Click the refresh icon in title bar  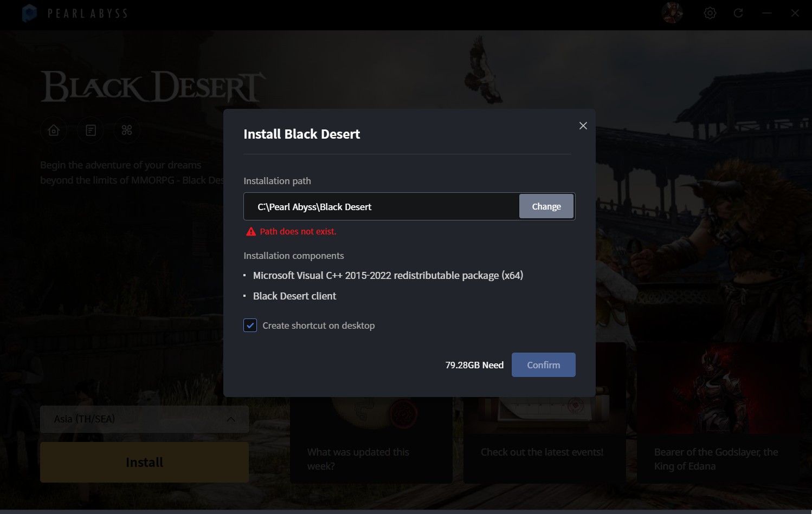tap(738, 13)
